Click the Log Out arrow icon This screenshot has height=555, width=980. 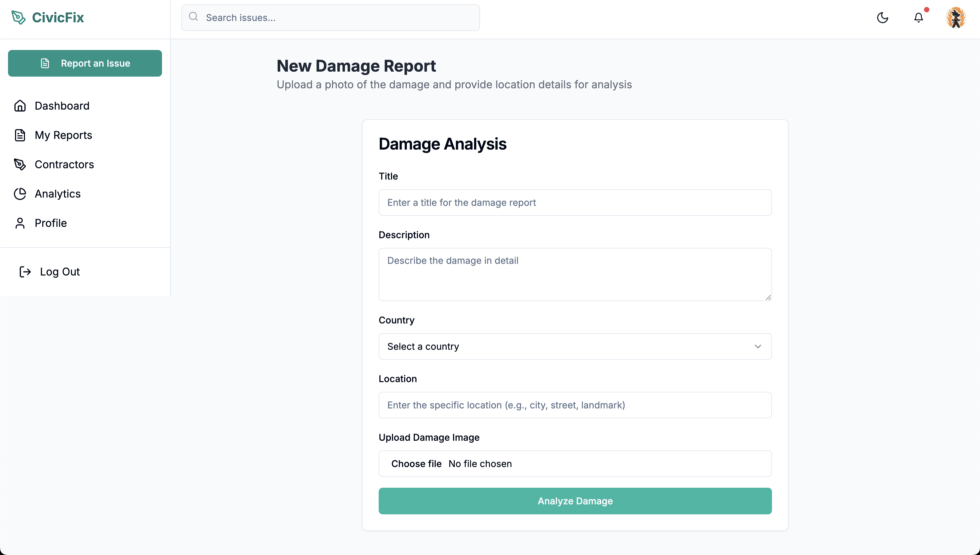(25, 272)
